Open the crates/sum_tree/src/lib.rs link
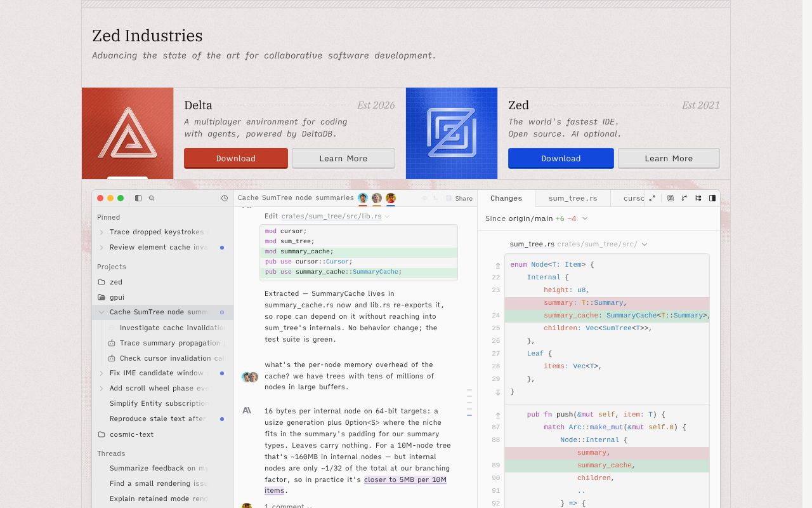812x508 pixels. click(x=331, y=216)
